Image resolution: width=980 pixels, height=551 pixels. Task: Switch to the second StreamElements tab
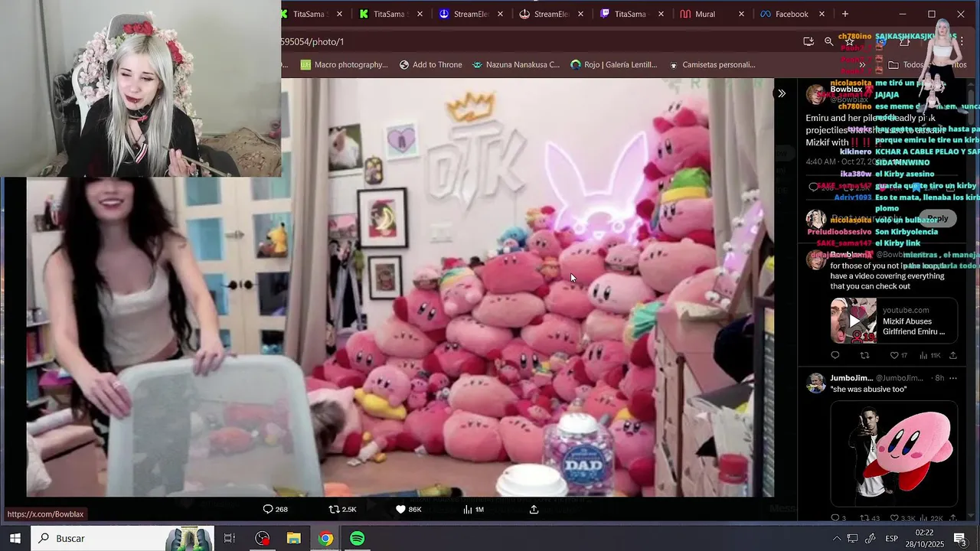click(x=551, y=14)
